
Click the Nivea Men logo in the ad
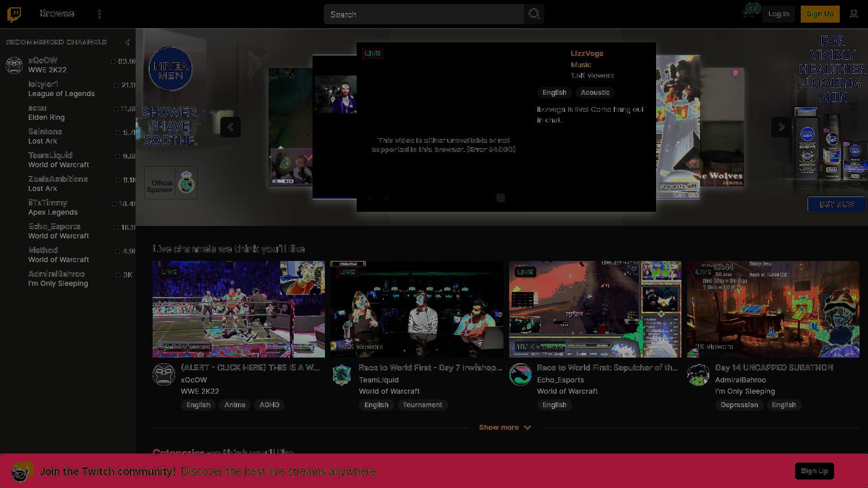170,69
